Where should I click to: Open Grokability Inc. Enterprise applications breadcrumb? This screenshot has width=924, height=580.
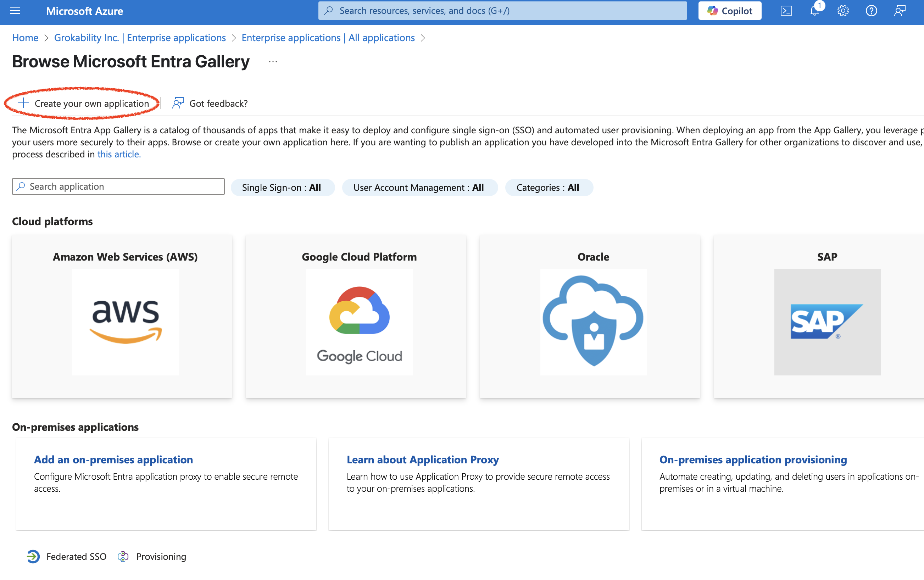[x=140, y=38]
